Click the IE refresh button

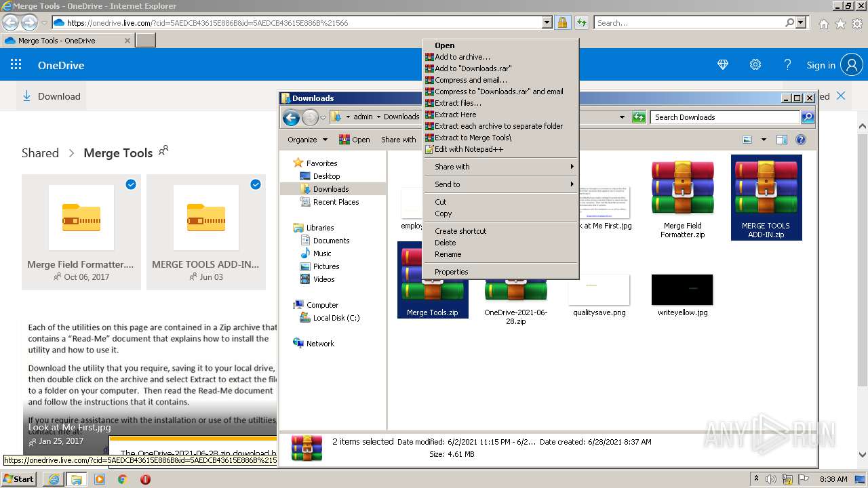[581, 22]
